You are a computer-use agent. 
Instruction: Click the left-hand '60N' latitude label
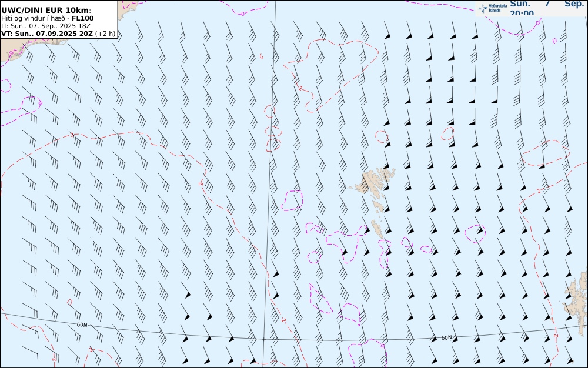coord(82,325)
